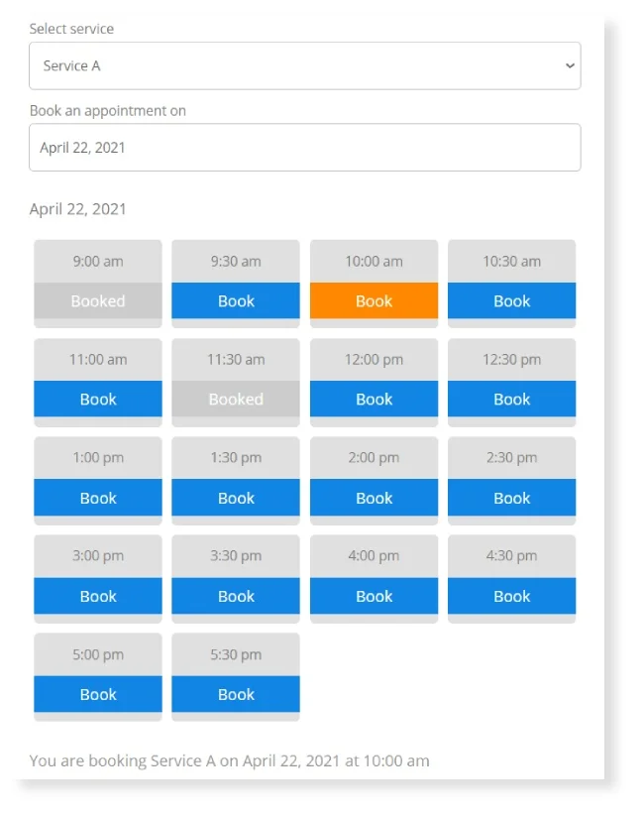Viewport: 644px width, 813px height.
Task: Book the 12:00 pm time slot
Action: [375, 399]
